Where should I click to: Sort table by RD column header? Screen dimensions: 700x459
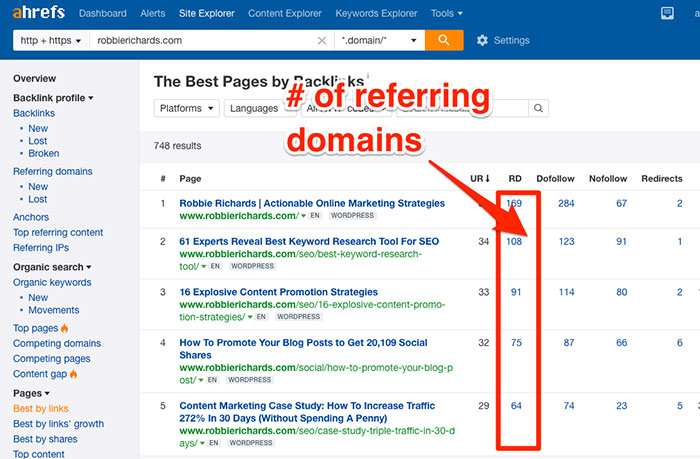tap(515, 179)
